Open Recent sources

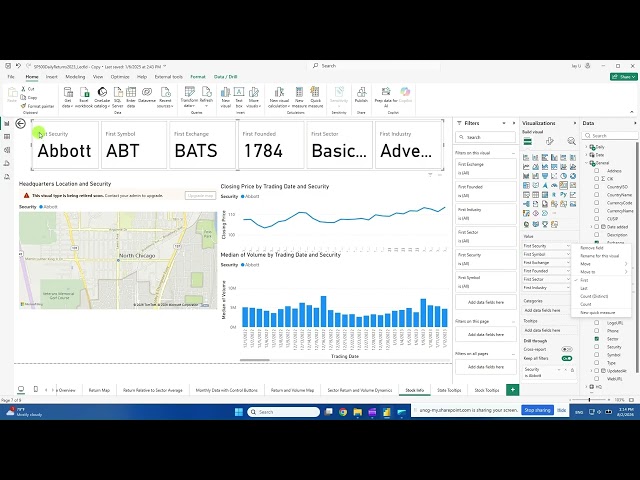[x=165, y=97]
